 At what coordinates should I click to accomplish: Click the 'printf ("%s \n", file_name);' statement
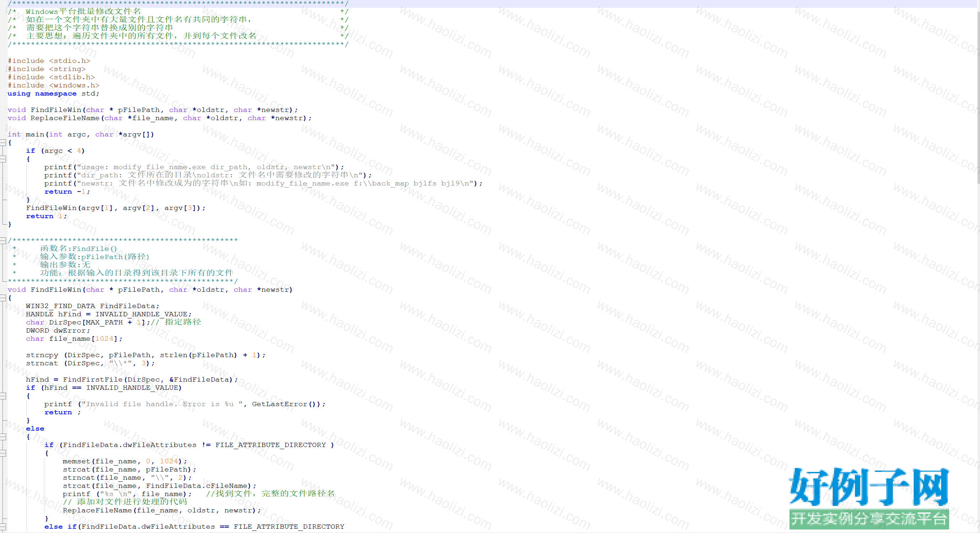(127, 494)
